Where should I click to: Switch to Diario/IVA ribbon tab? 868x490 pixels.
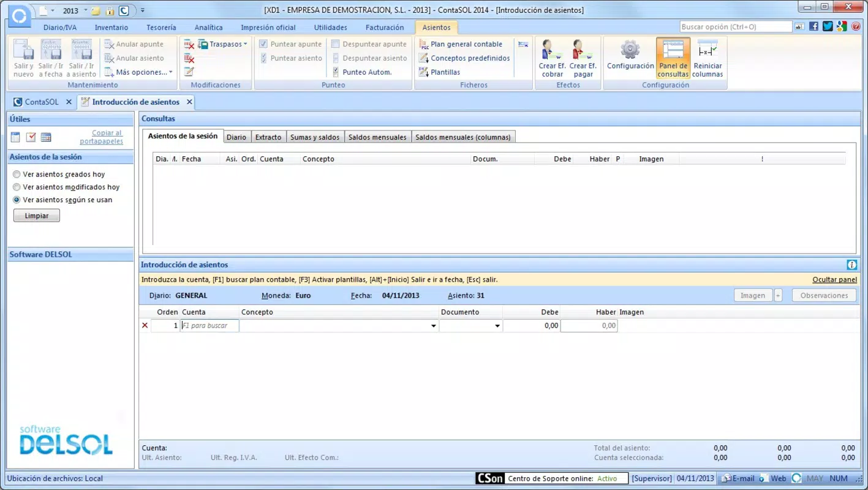tap(61, 28)
